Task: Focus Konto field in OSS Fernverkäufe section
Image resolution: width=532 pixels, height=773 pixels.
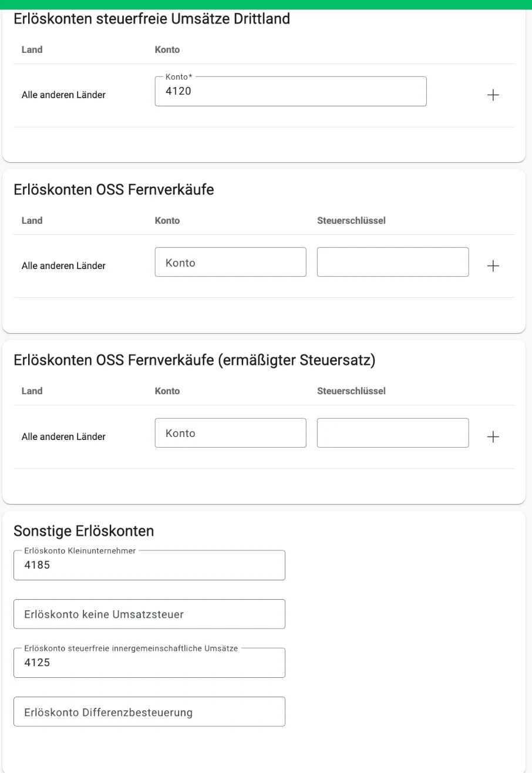Action: click(x=231, y=262)
